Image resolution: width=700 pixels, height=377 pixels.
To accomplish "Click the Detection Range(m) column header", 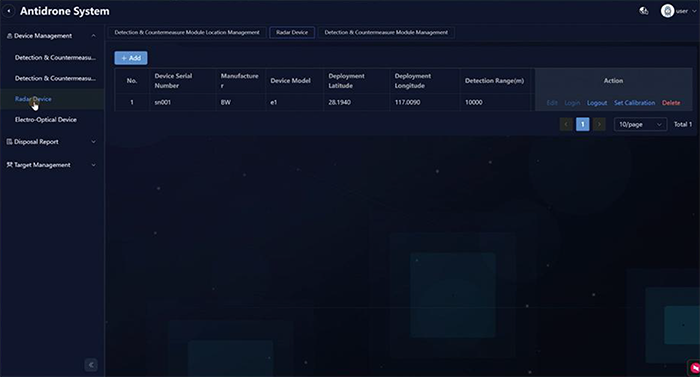I will coord(494,81).
